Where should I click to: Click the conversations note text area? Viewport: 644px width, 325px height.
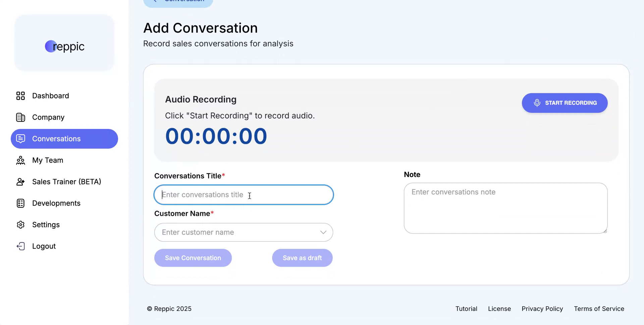coord(505,208)
